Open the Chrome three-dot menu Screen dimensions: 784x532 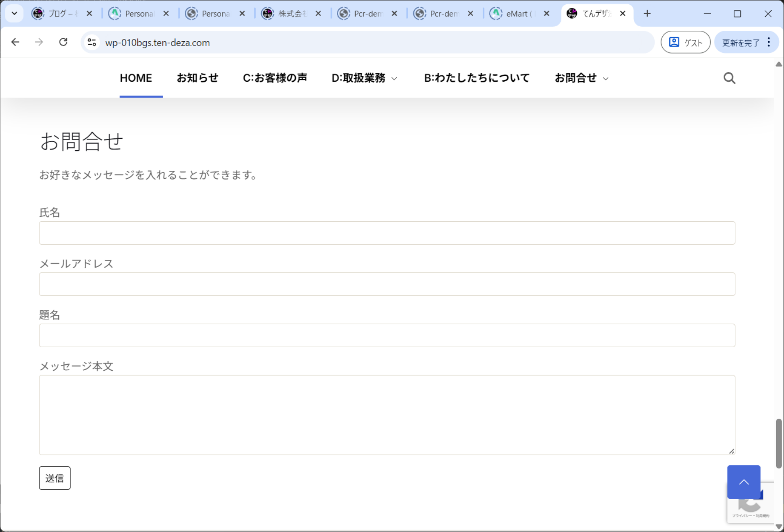(769, 42)
